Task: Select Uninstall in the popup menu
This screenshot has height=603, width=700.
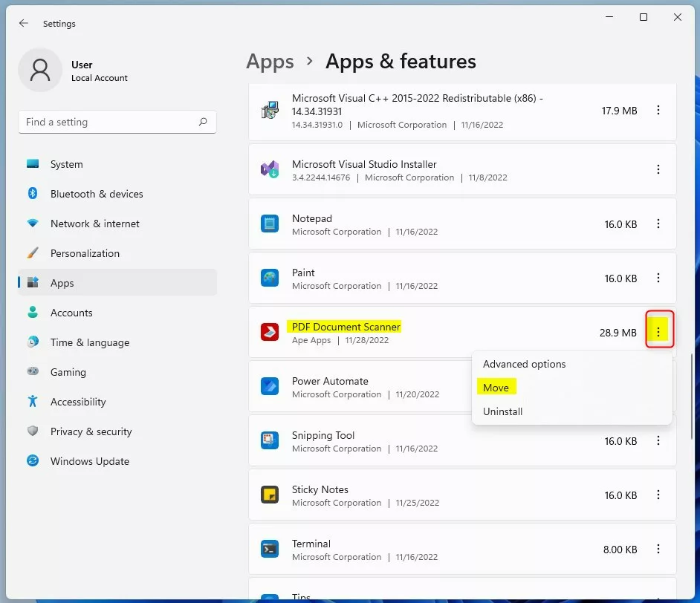Action: tap(572, 411)
